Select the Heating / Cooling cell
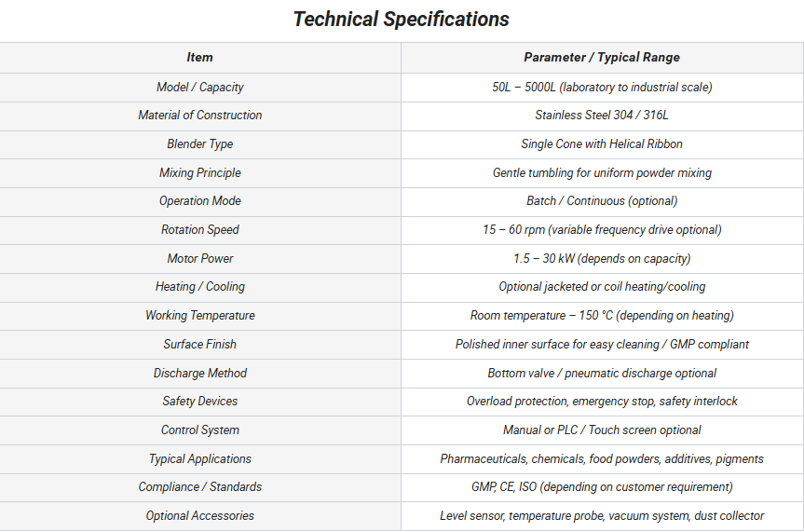This screenshot has width=804, height=532. coord(199,287)
